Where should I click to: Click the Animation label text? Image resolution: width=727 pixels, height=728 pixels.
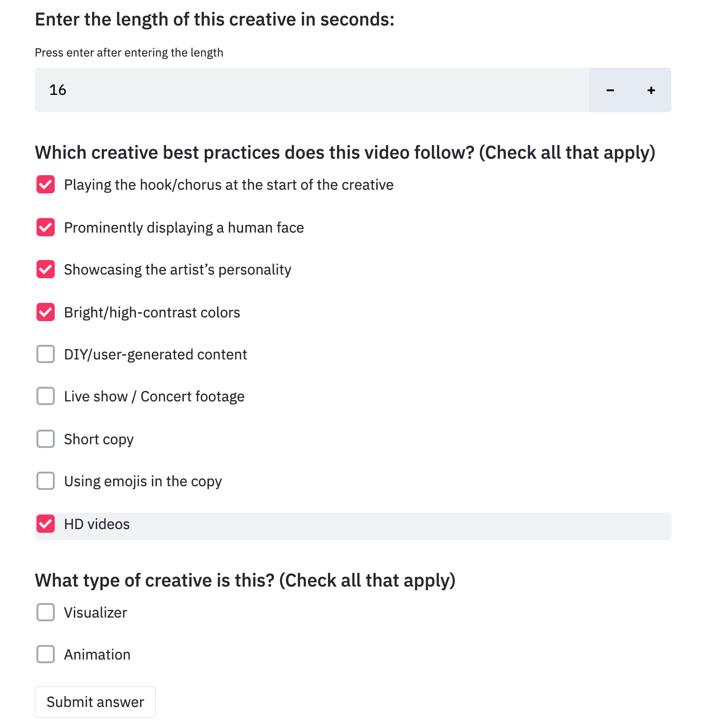coord(97,655)
